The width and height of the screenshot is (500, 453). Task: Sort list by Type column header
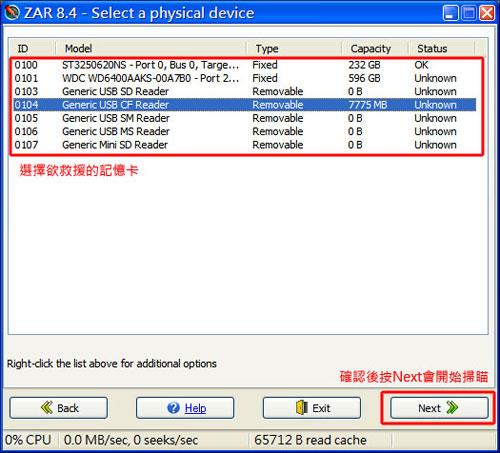coord(294,49)
